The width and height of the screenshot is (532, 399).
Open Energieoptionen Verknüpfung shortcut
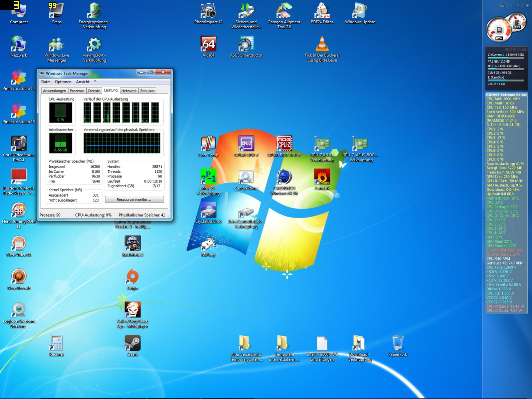coord(94,15)
